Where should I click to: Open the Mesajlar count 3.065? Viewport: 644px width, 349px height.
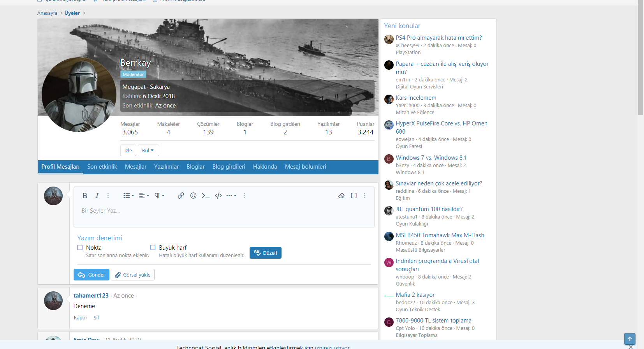(130, 132)
